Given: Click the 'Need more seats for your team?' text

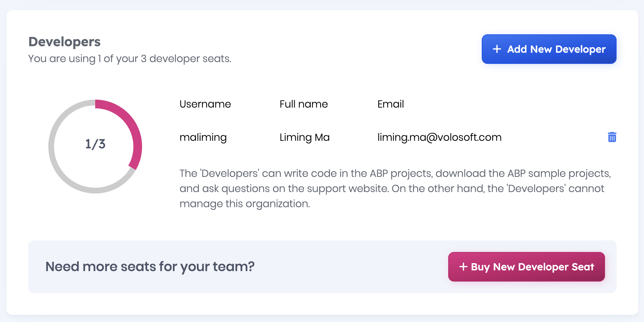Looking at the screenshot, I should (x=150, y=267).
